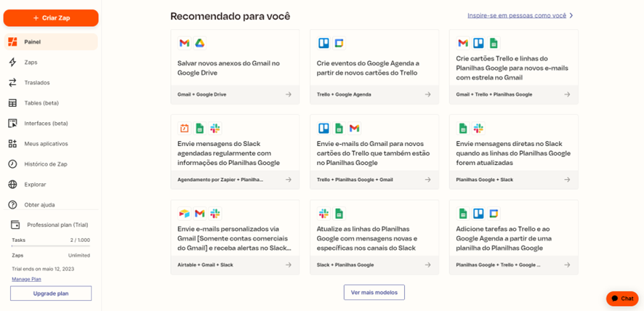The image size is (644, 311).
Task: Click the Tasks usage progress bar
Action: pyautogui.click(x=51, y=246)
